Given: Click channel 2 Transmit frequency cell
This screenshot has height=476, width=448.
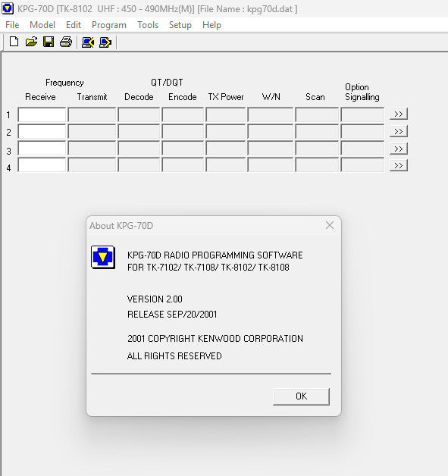Looking at the screenshot, I should (x=92, y=132).
